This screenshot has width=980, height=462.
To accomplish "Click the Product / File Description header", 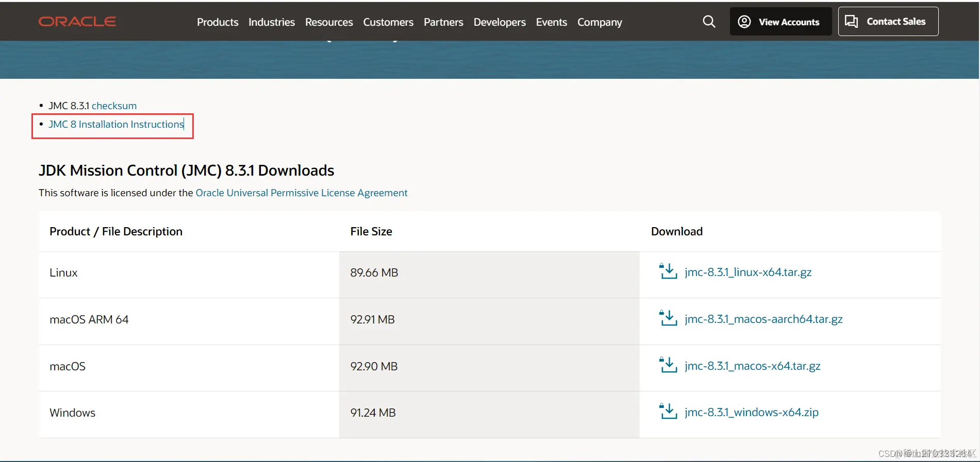I will (x=116, y=231).
